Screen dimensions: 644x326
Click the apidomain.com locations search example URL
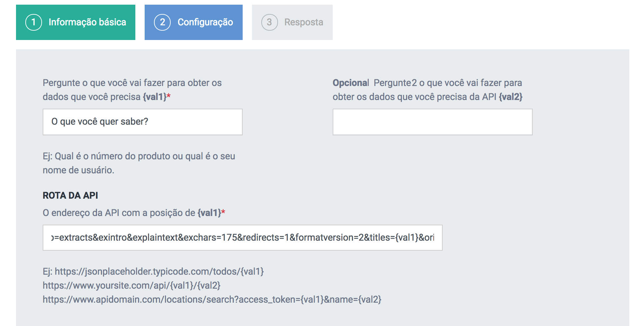click(x=212, y=300)
